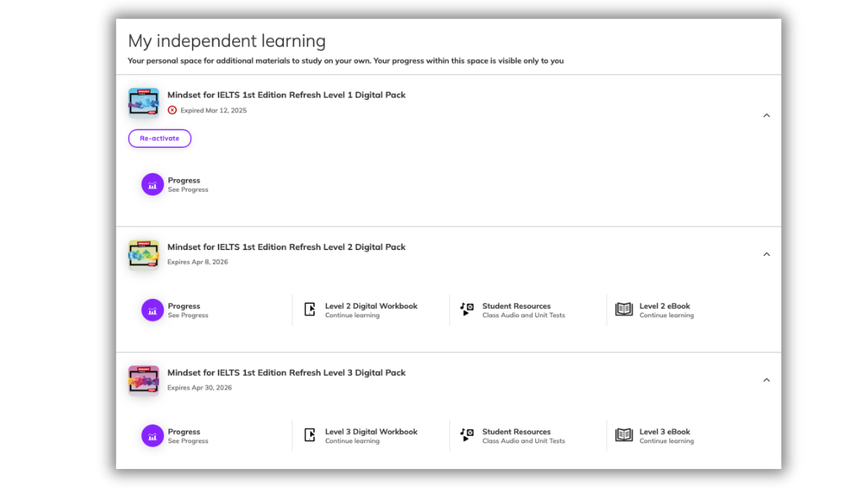Open the Level 3 purple Progress icon
Image resolution: width=868 pixels, height=488 pixels.
pos(153,436)
